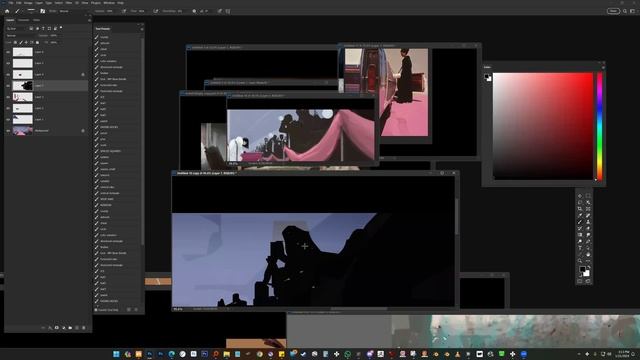The image size is (640, 360).
Task: Select the Lasso tool
Action: [x=580, y=202]
